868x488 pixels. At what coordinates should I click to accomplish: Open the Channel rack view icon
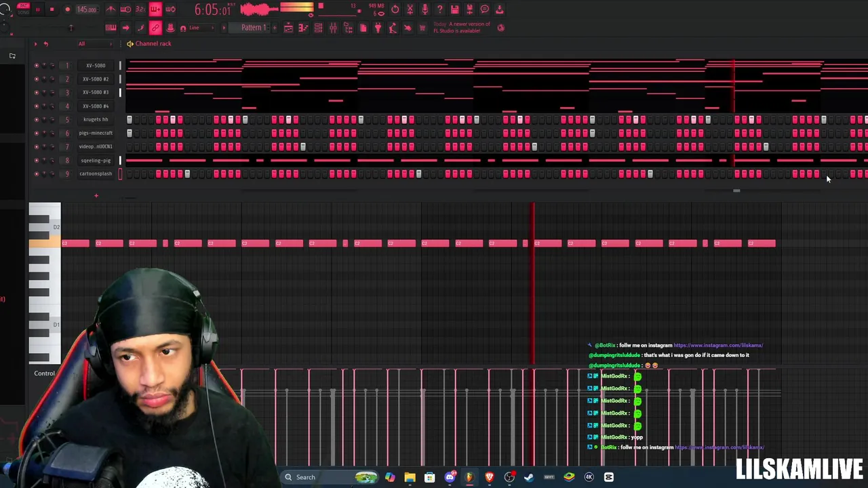click(x=318, y=28)
